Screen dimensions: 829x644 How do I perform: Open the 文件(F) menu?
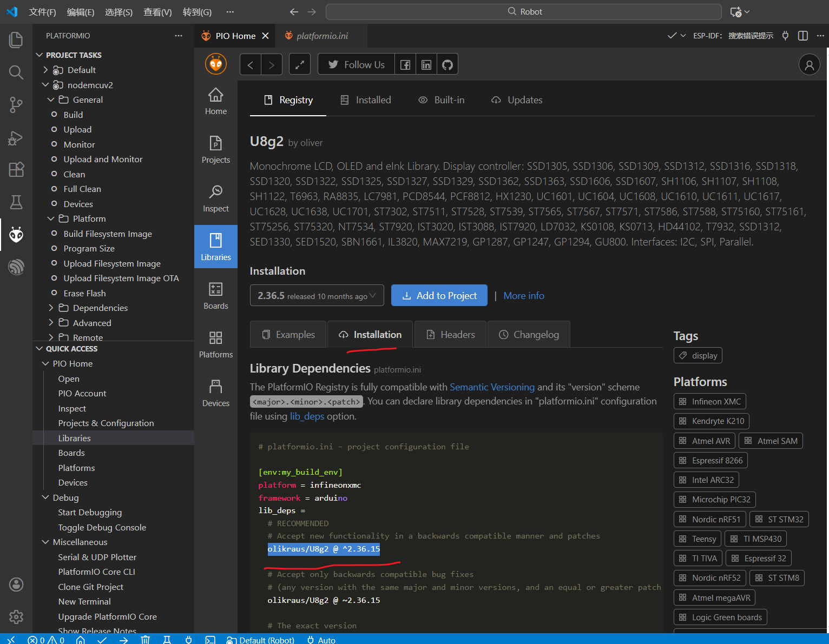[x=42, y=12]
